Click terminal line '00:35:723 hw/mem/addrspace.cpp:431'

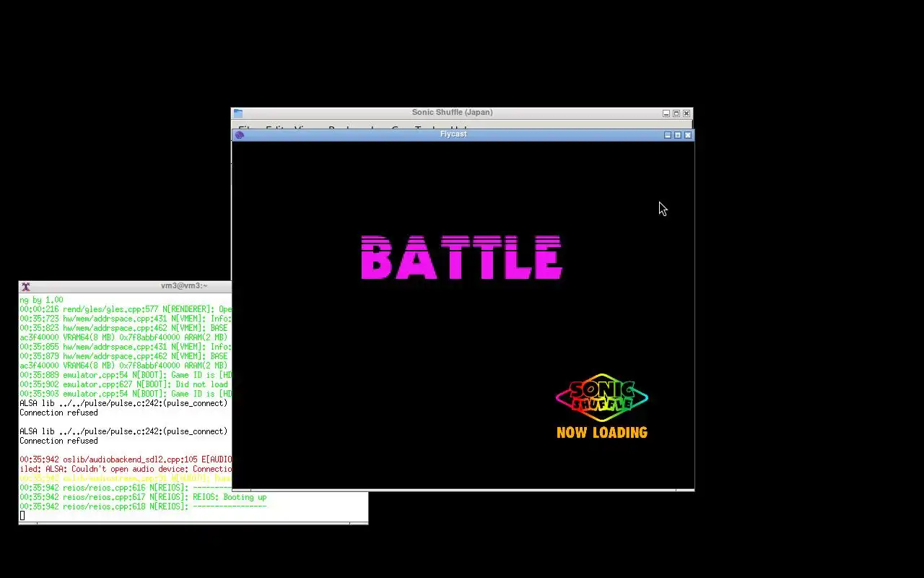click(x=126, y=319)
